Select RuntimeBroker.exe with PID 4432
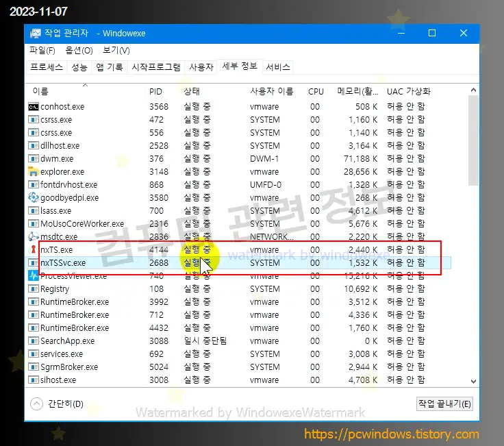Image resolution: width=504 pixels, height=446 pixels. point(75,327)
